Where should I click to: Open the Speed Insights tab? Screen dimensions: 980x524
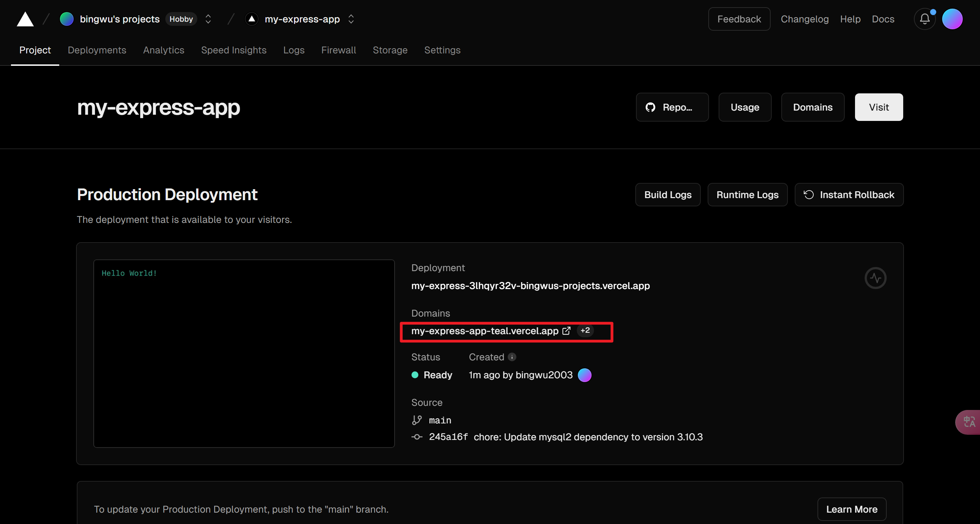[x=233, y=50]
